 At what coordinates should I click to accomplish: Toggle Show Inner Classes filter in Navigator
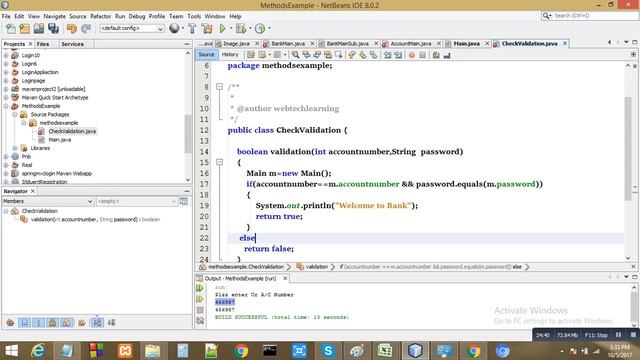pos(67,323)
